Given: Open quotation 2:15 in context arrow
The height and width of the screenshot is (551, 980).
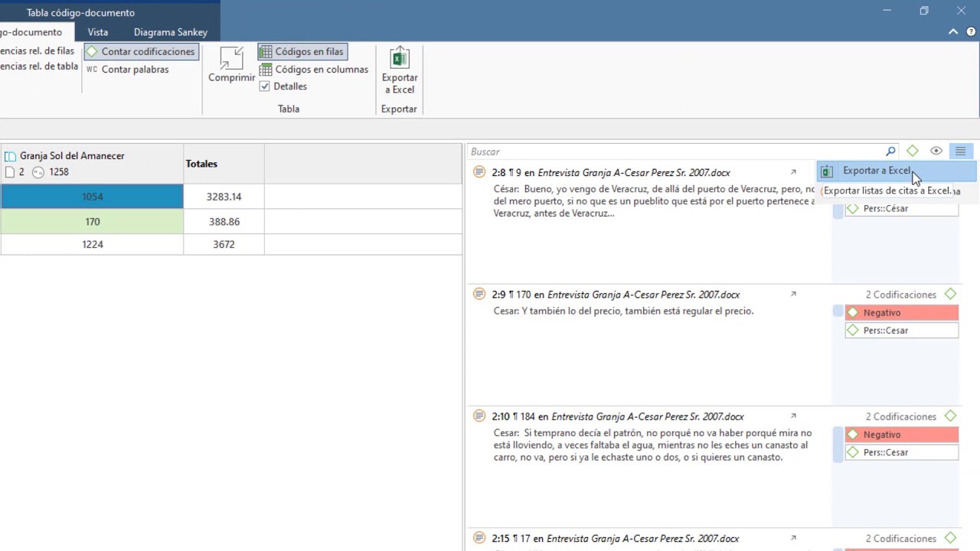Looking at the screenshot, I should (x=793, y=538).
